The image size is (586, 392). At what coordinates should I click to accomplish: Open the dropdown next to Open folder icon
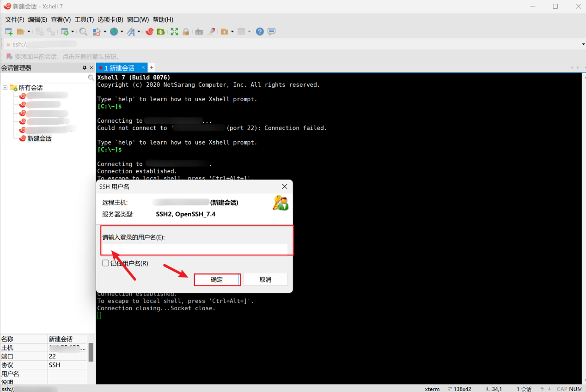[29, 31]
